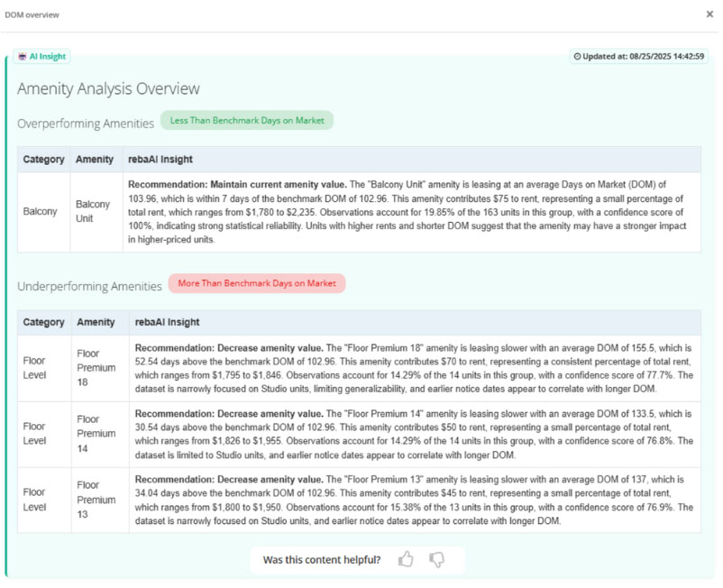The height and width of the screenshot is (588, 723).
Task: Click the Floor Premium 13 insight text
Action: pyautogui.click(x=414, y=500)
